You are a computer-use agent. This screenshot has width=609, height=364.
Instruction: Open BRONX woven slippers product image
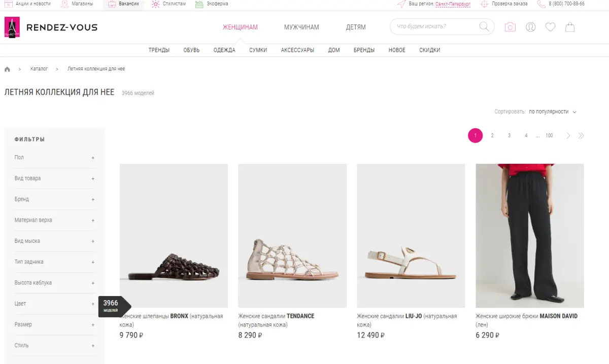174,236
